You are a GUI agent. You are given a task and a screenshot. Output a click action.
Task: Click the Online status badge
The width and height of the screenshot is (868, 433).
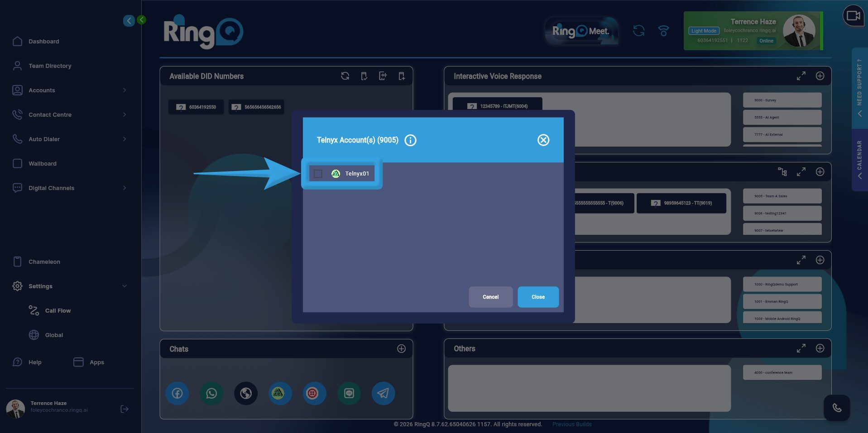[x=766, y=41]
